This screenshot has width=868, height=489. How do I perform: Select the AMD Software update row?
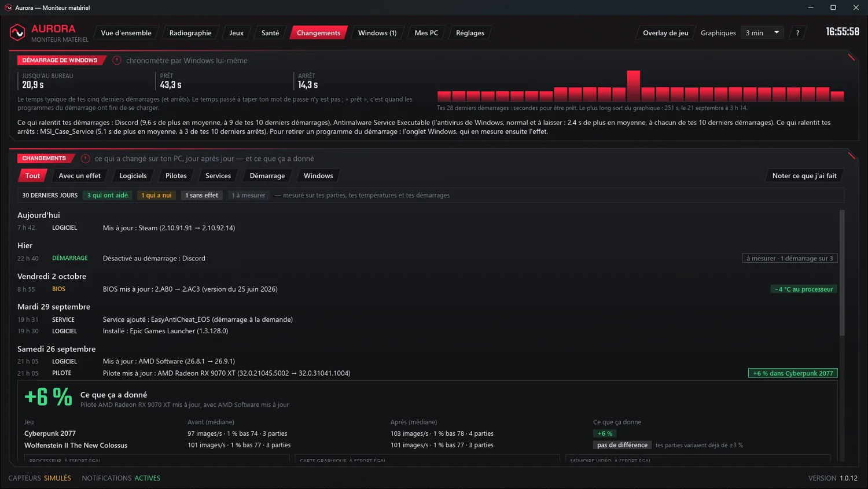click(427, 362)
